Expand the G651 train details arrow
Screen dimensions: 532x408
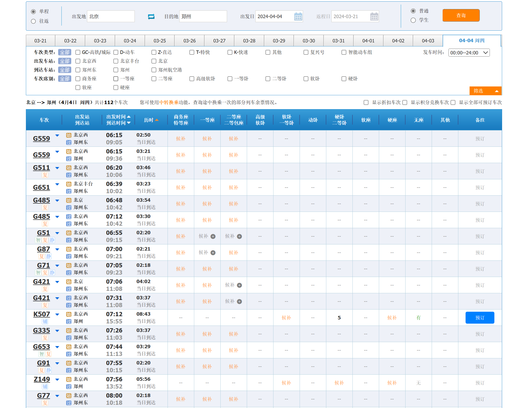(x=57, y=184)
